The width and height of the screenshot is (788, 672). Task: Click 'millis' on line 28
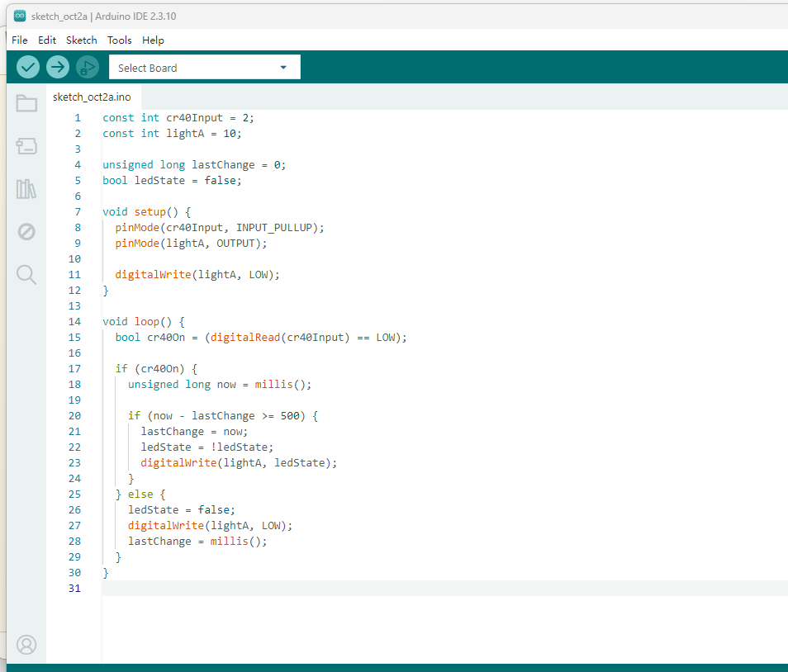[x=229, y=542]
